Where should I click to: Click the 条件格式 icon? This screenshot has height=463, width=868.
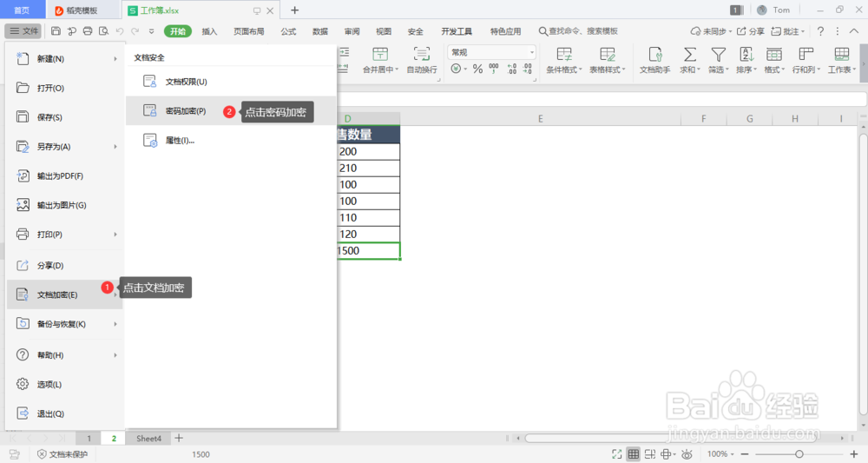[564, 54]
